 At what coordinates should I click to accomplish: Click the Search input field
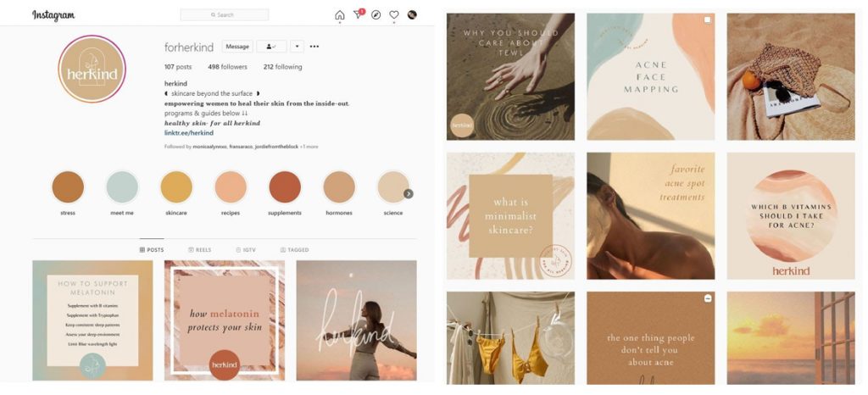coord(224,15)
